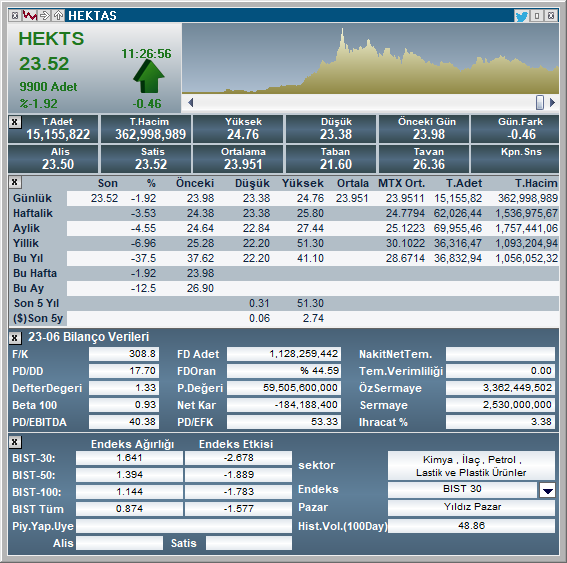The image size is (567, 563).
Task: Hide the T.Adet summary panel with X
Action: [x=14, y=122]
